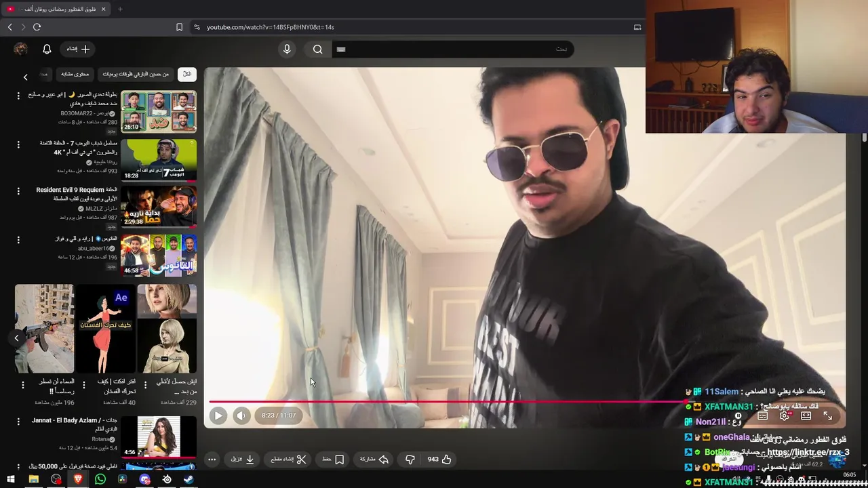The height and width of the screenshot is (488, 868).
Task: Open options for BO3OMAR22 video
Action: coord(18,96)
